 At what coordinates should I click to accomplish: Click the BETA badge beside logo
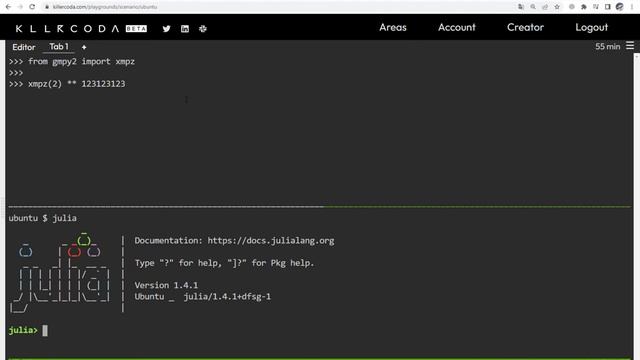pos(136,29)
